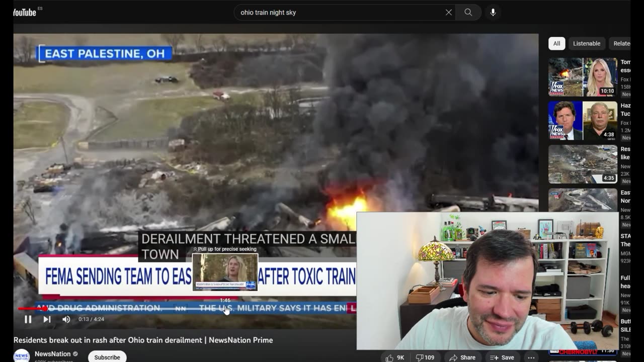Open Fox News 4:38 video thumbnail

click(x=583, y=121)
